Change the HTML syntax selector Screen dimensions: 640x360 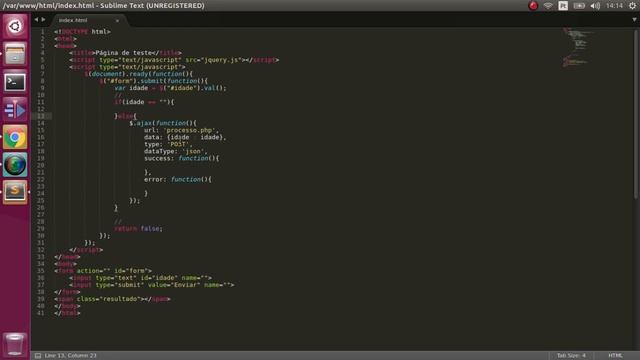click(x=615, y=356)
